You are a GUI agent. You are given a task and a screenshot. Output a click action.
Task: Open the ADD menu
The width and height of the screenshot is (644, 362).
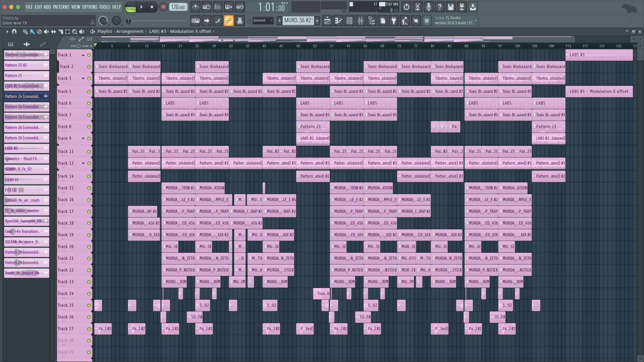tap(47, 7)
